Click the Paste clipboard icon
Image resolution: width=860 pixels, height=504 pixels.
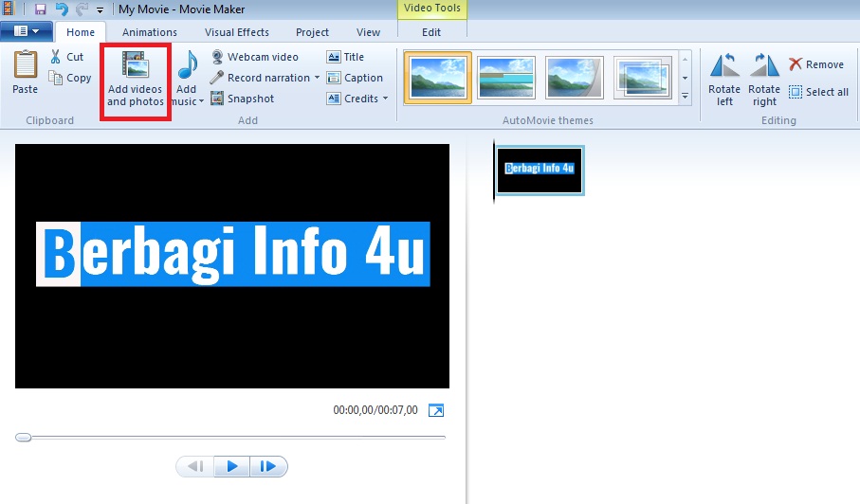(x=26, y=64)
